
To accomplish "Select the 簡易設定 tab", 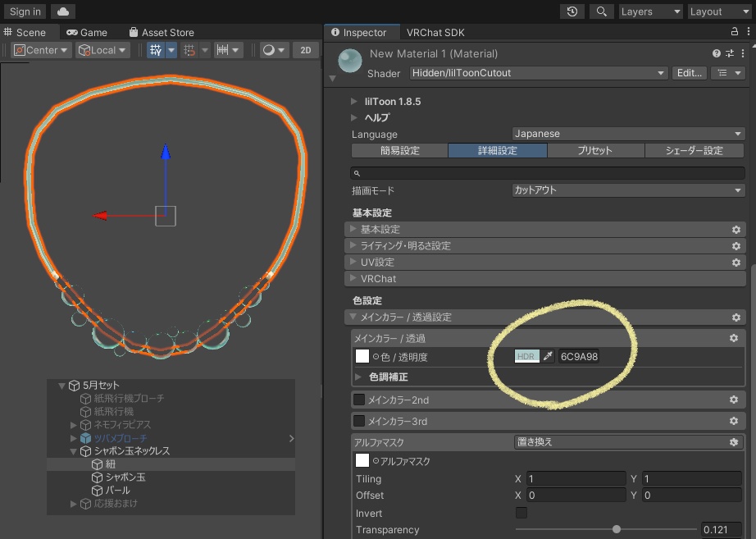I will point(399,151).
